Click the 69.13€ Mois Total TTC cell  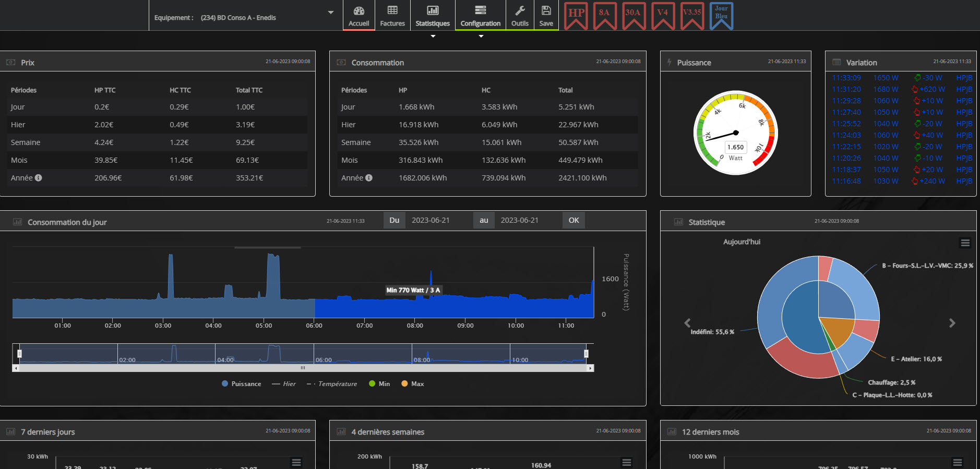247,160
